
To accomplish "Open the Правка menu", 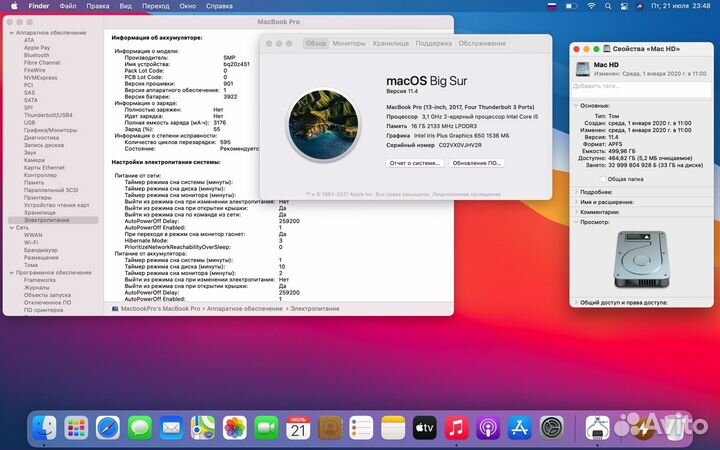I will tap(98, 6).
